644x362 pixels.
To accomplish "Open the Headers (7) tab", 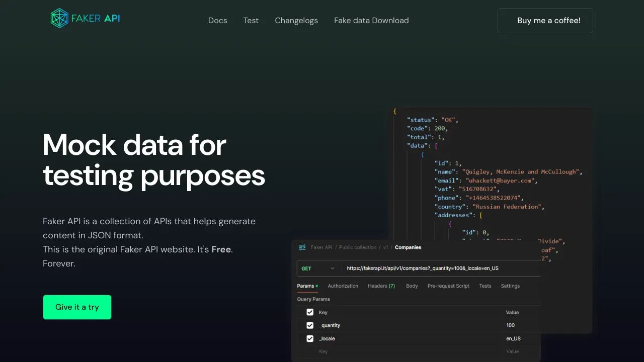I will click(381, 286).
